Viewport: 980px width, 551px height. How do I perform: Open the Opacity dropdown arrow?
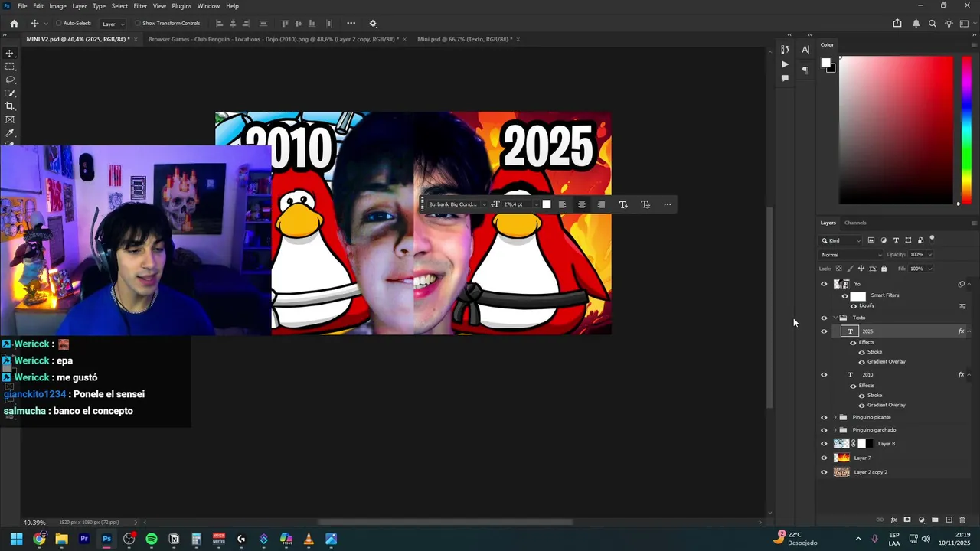(929, 255)
